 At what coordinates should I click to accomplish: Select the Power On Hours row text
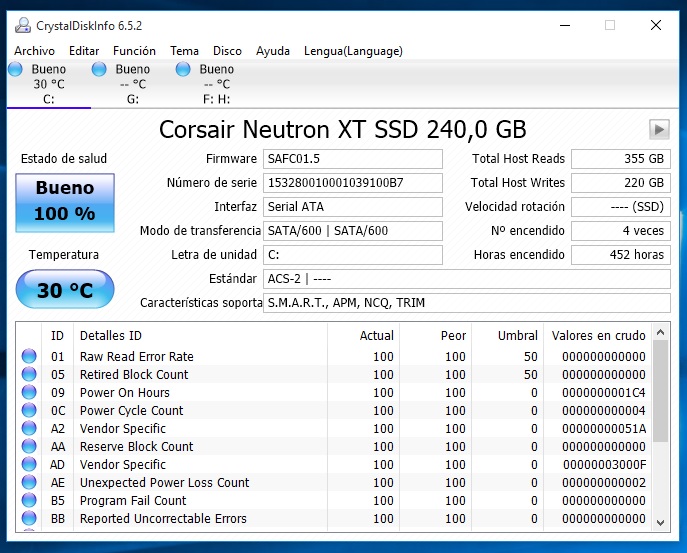pos(124,393)
